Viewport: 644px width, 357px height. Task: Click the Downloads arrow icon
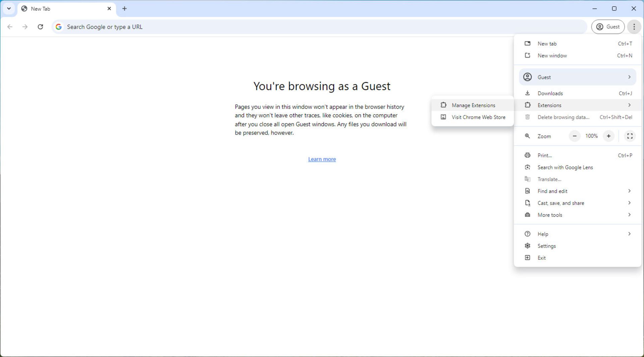(527, 93)
